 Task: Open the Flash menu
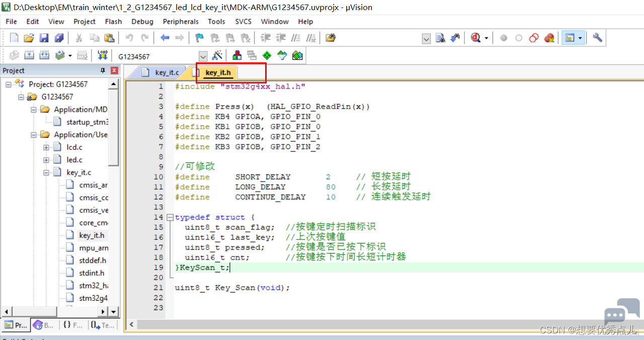coord(113,22)
